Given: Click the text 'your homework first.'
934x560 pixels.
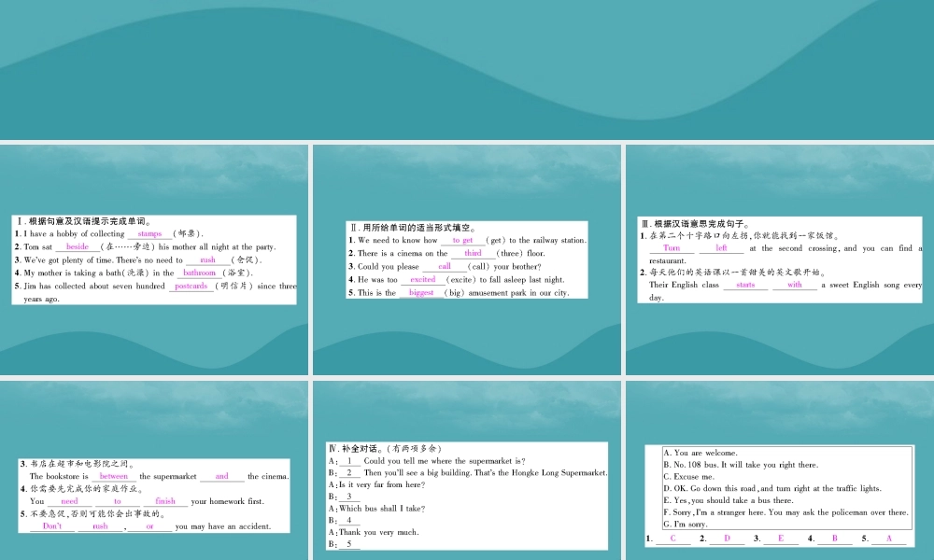Looking at the screenshot, I should click(228, 501).
